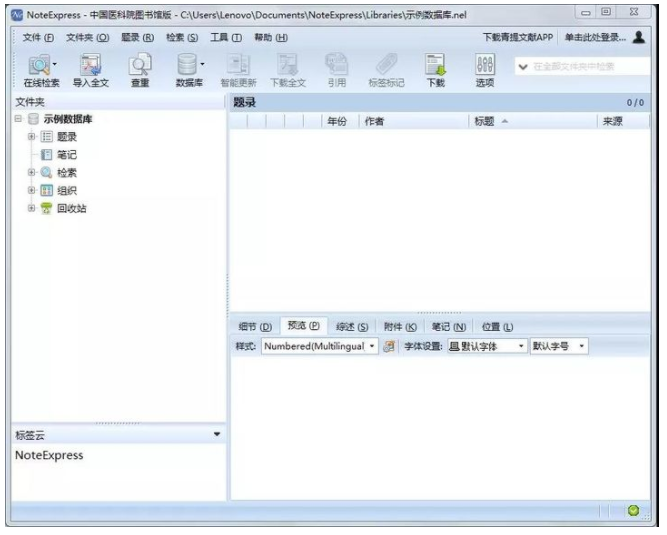This screenshot has width=667, height=535.
Task: Click the style manager icon beside the style dropdown
Action: 389,346
